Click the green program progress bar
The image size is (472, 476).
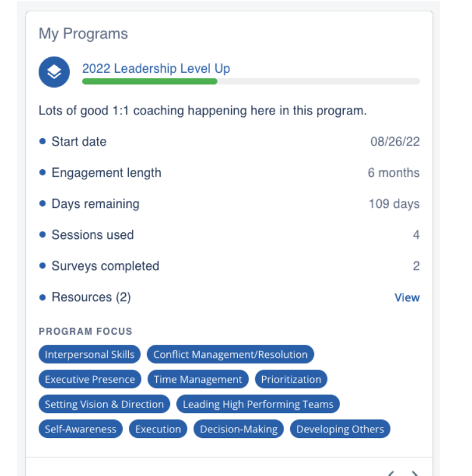149,81
